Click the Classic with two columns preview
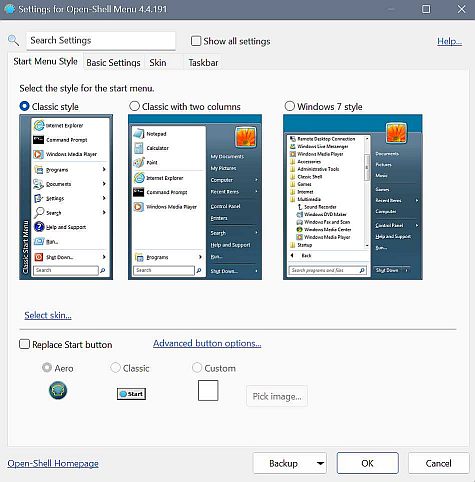The image size is (475, 482). point(195,197)
